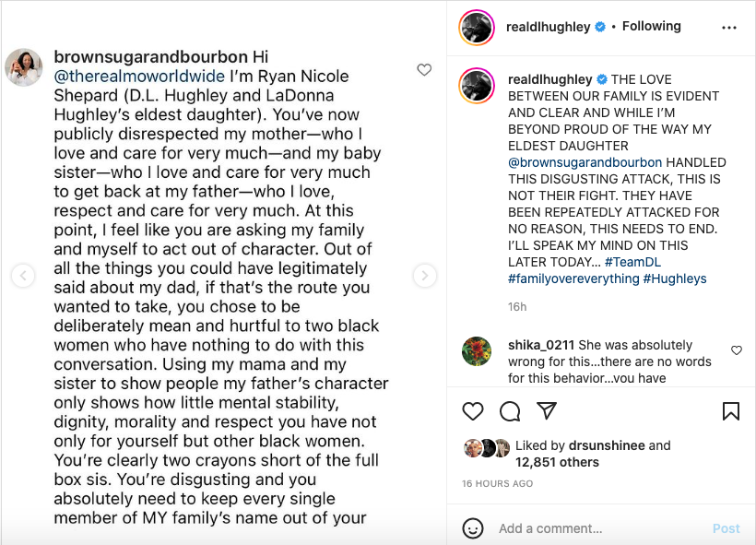Open the #TeamDL hashtag
This screenshot has width=756, height=545.
click(x=632, y=262)
